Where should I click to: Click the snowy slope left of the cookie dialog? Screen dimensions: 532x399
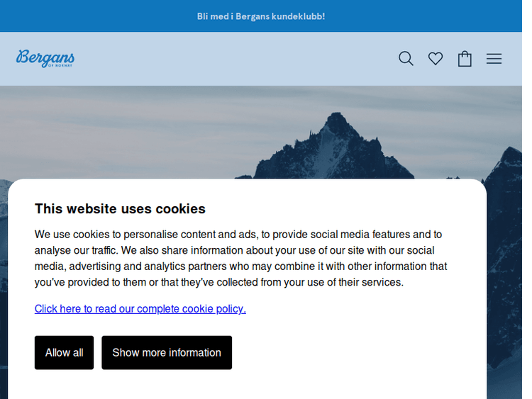click(4, 283)
